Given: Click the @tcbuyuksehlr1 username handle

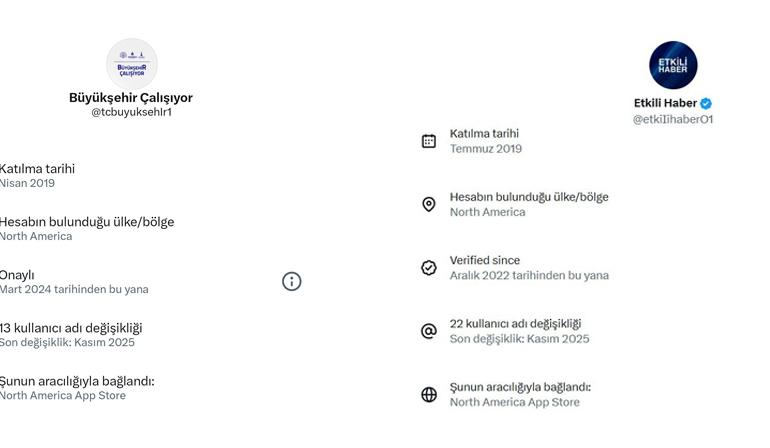Looking at the screenshot, I should (x=131, y=113).
